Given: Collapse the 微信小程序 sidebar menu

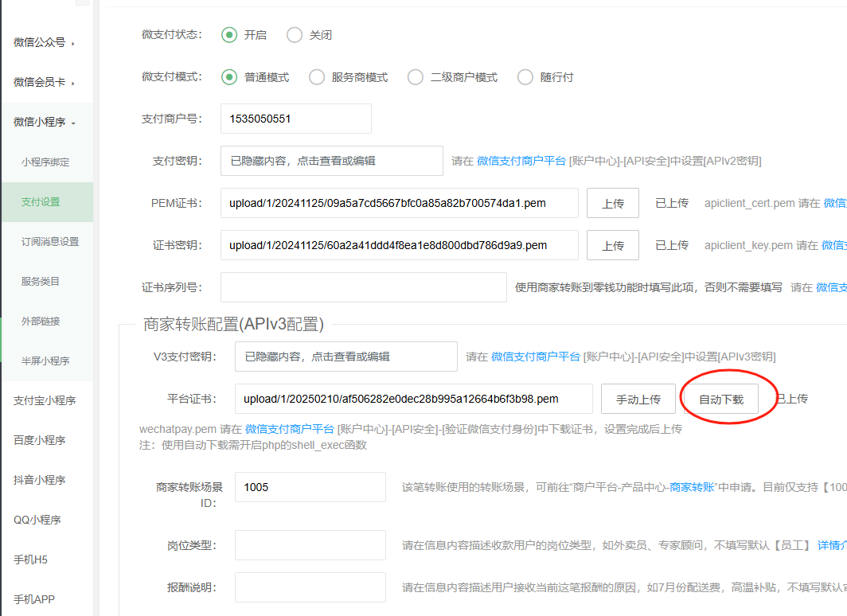Looking at the screenshot, I should (x=45, y=123).
